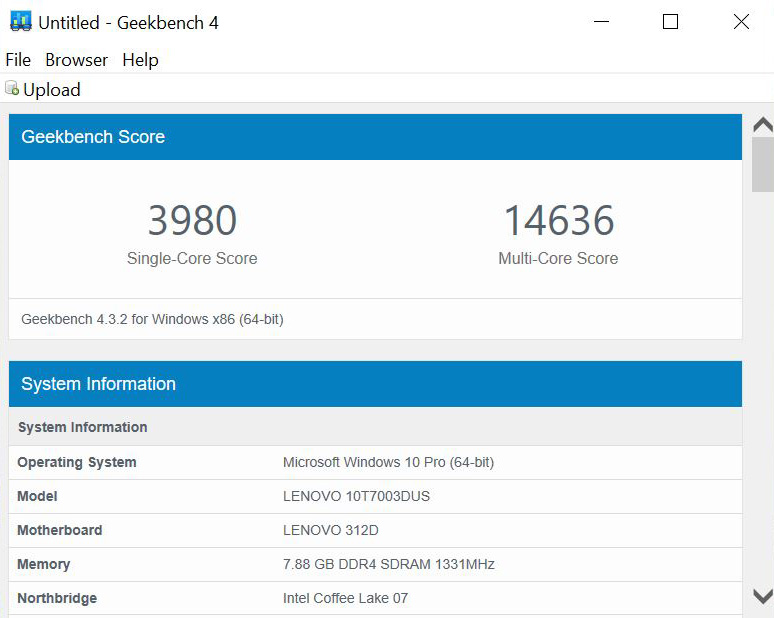
Task: Click the Multi-Core Score label
Action: click(x=558, y=258)
